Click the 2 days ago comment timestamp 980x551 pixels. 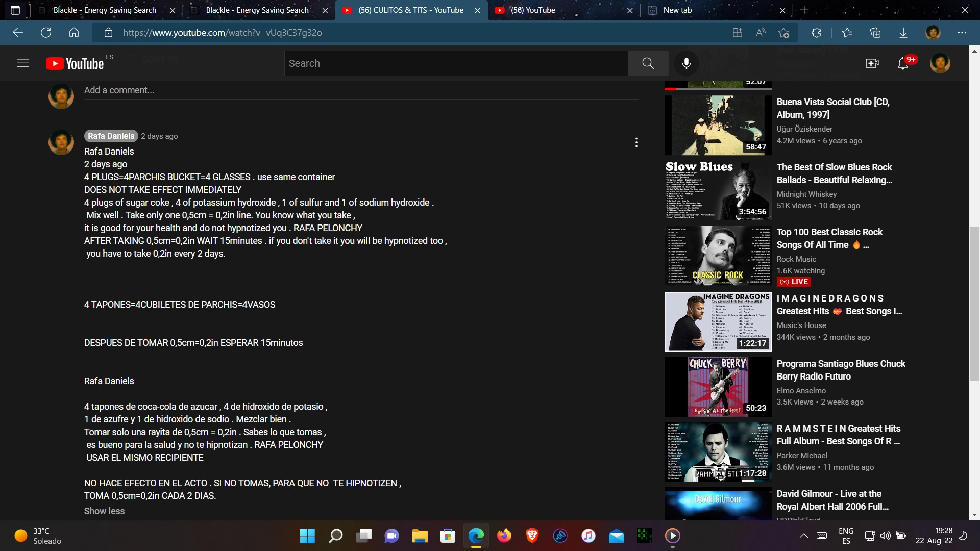159,136
